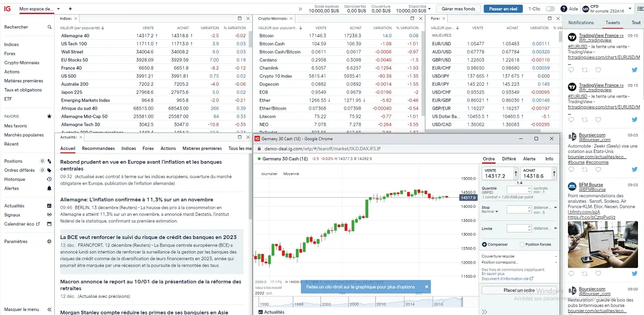Open the Notifications tab
The height and width of the screenshot is (315, 644).
(x=581, y=23)
